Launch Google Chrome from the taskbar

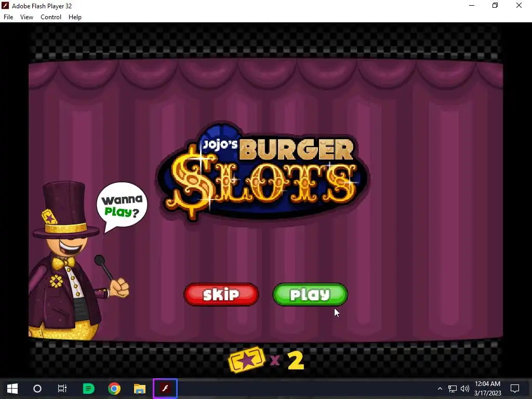coord(114,389)
